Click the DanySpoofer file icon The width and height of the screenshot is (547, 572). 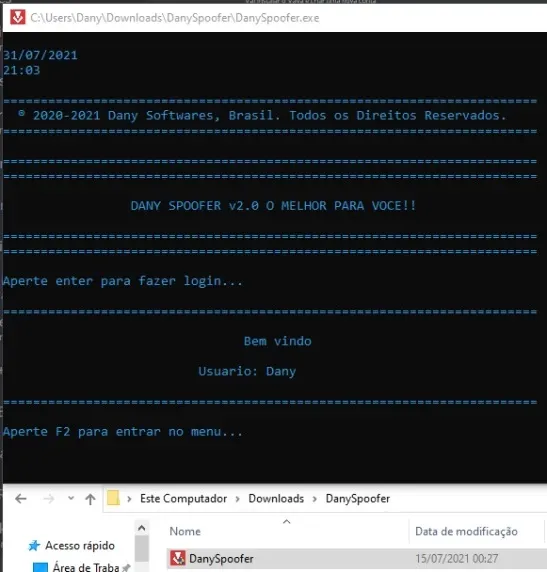click(177, 558)
